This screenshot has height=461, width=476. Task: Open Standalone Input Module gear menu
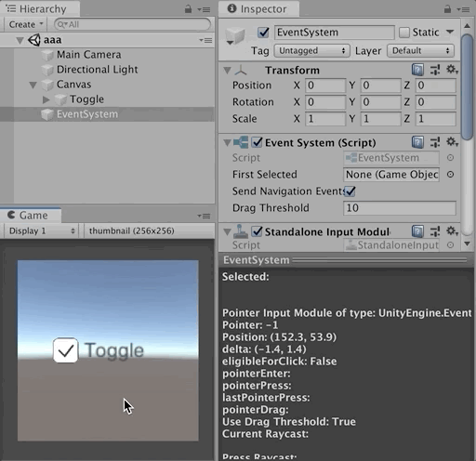[452, 231]
